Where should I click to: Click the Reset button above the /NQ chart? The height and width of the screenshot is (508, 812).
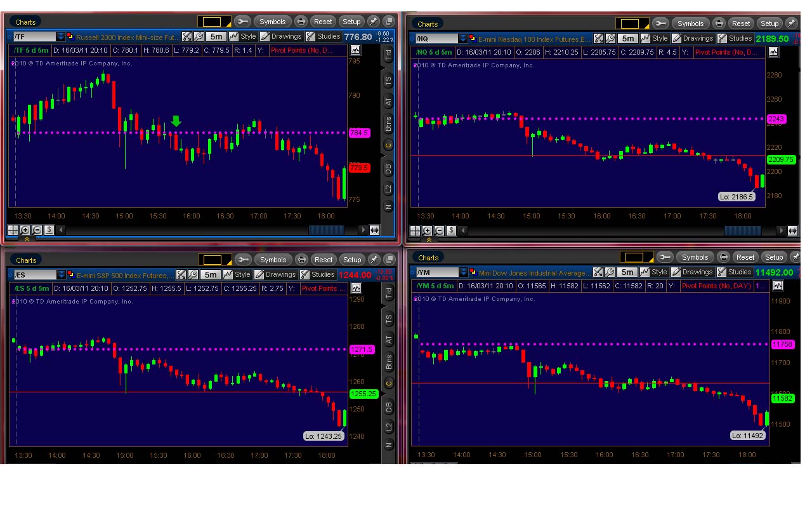pos(741,23)
